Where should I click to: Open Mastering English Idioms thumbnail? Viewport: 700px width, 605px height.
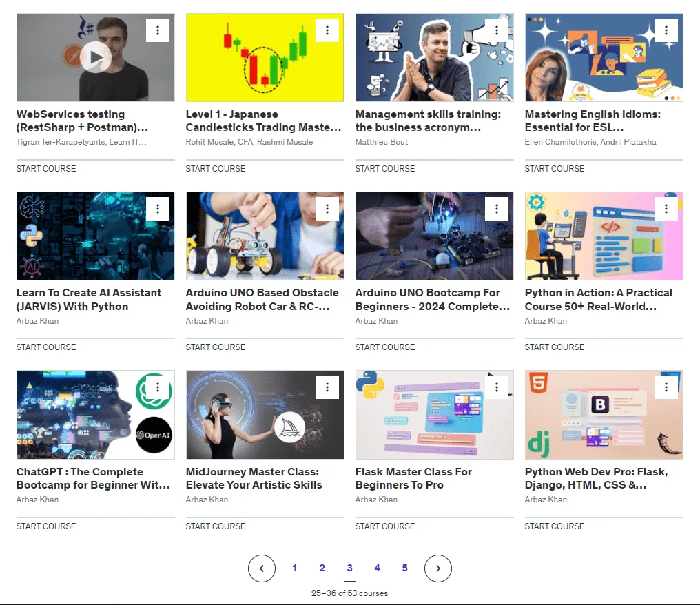604,57
